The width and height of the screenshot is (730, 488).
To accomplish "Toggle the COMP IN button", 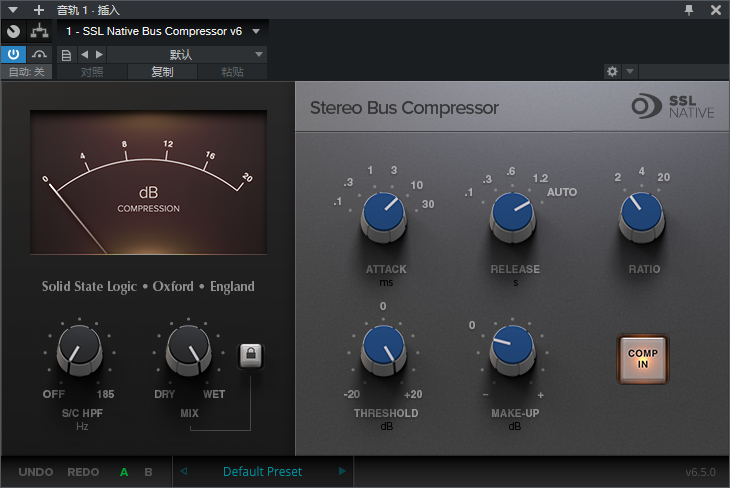I will (x=643, y=359).
